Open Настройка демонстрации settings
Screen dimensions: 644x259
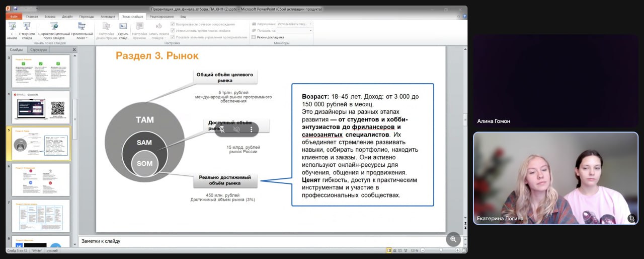[x=106, y=31]
